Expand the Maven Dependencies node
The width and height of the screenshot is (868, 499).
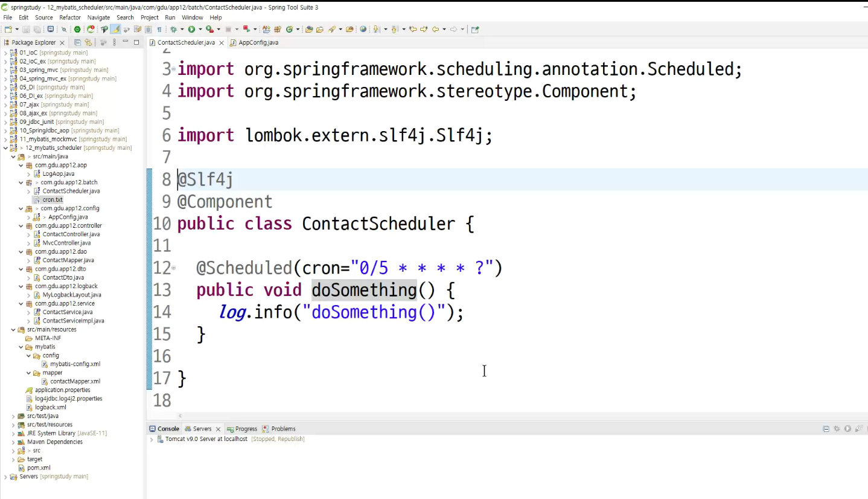click(13, 442)
